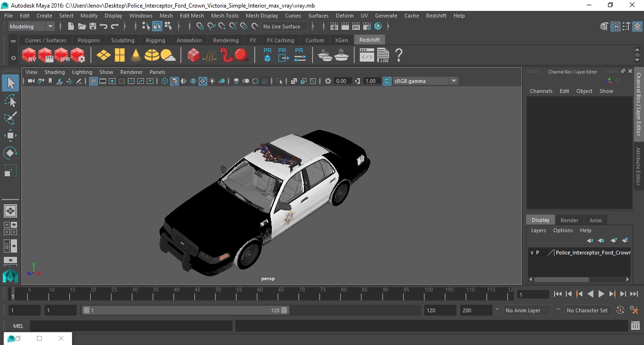Open the Channels menu in Channel Box

[541, 91]
